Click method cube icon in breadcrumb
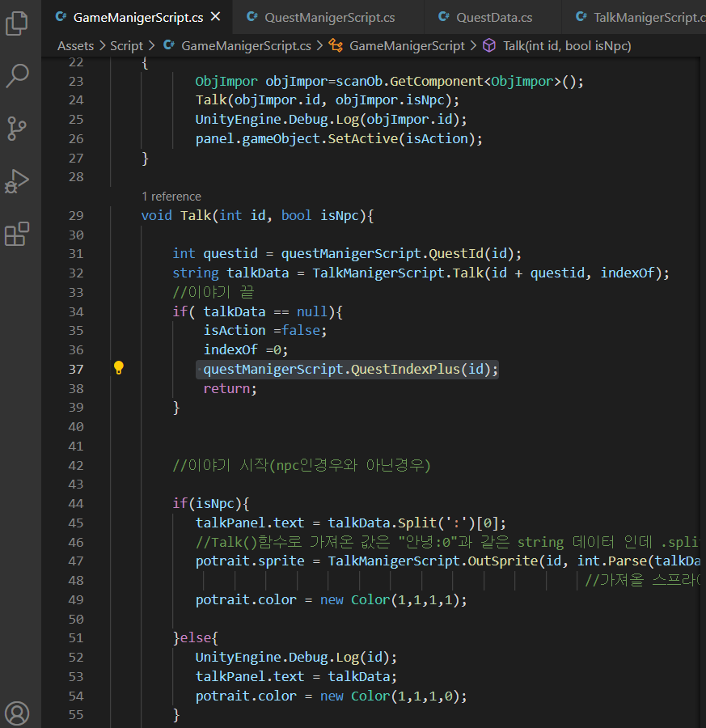This screenshot has width=706, height=728. tap(489, 45)
